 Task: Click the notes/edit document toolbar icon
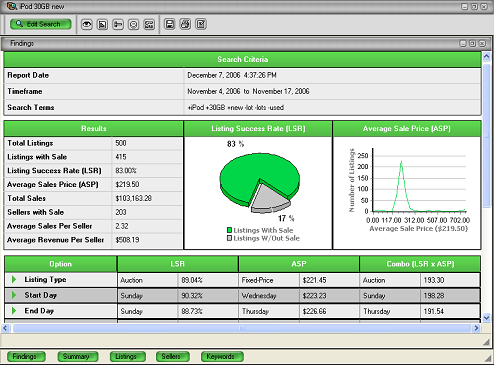coord(201,24)
